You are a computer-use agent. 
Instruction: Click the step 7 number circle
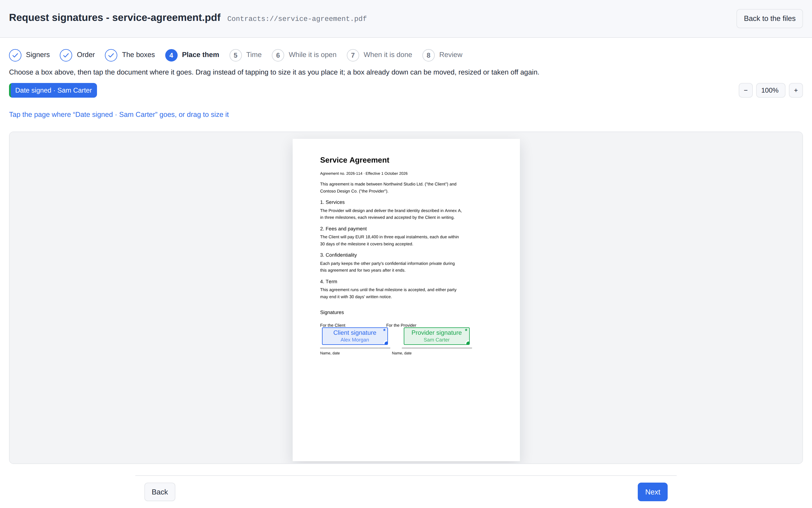pyautogui.click(x=353, y=55)
